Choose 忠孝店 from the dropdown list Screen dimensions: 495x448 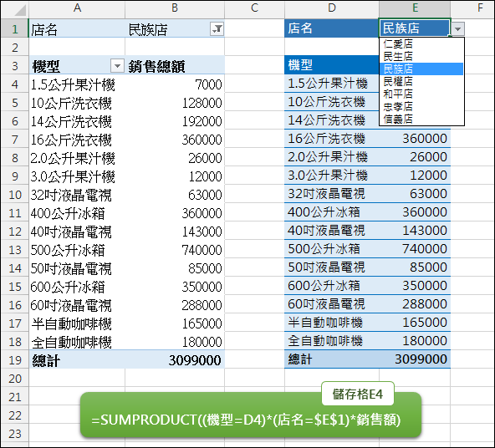click(x=421, y=107)
